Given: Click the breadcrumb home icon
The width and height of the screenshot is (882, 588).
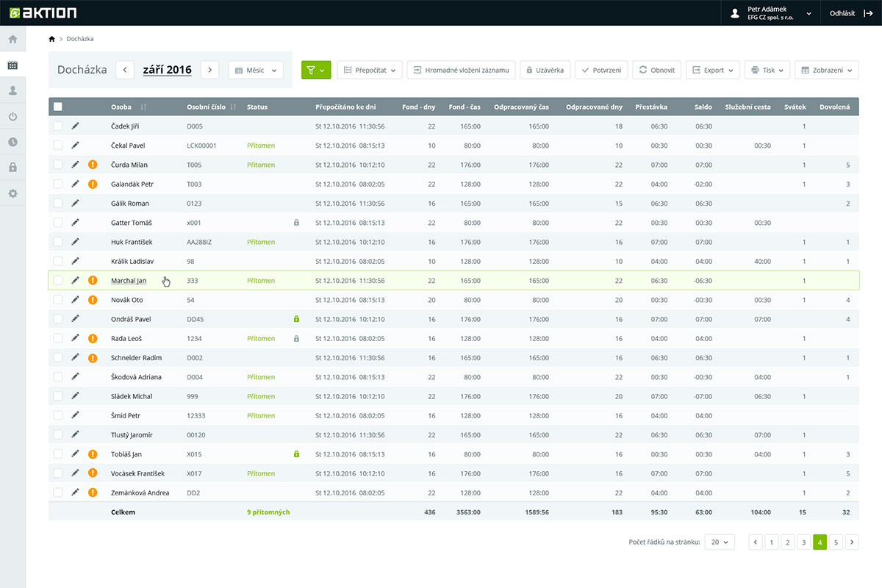Looking at the screenshot, I should (x=51, y=38).
